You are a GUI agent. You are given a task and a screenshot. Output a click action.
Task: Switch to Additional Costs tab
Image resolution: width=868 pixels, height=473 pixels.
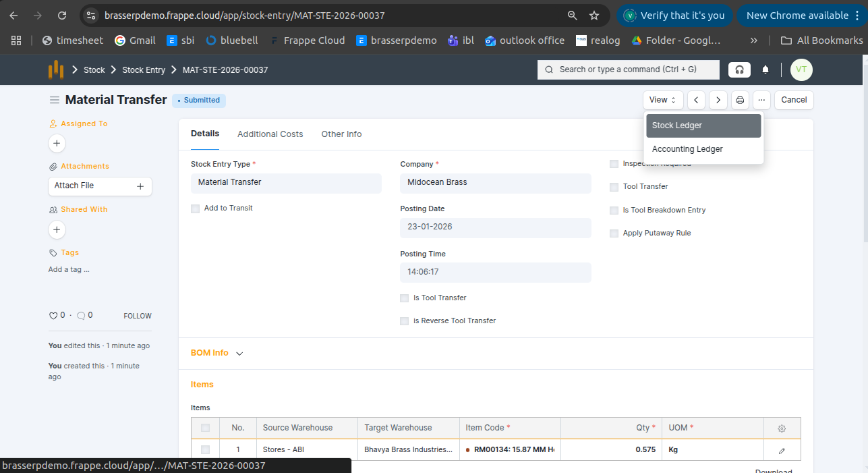270,134
